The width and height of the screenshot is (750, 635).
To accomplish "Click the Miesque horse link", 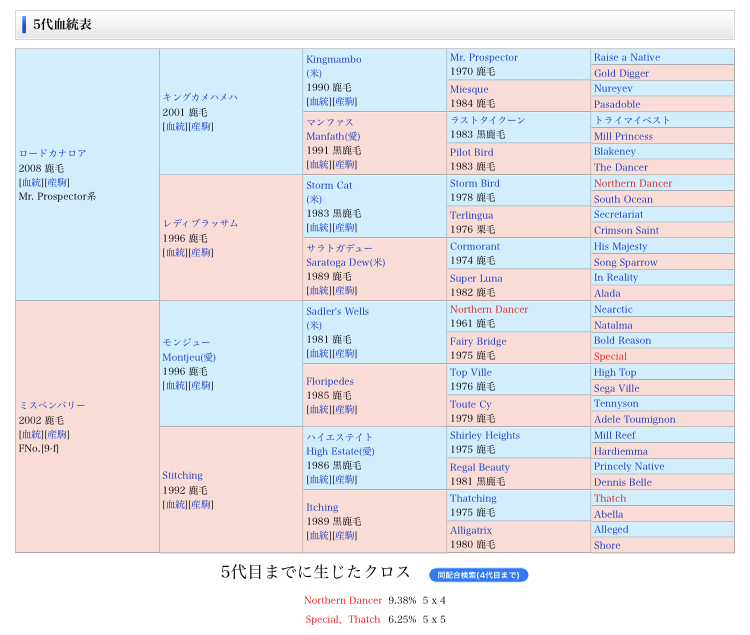I will [x=469, y=90].
